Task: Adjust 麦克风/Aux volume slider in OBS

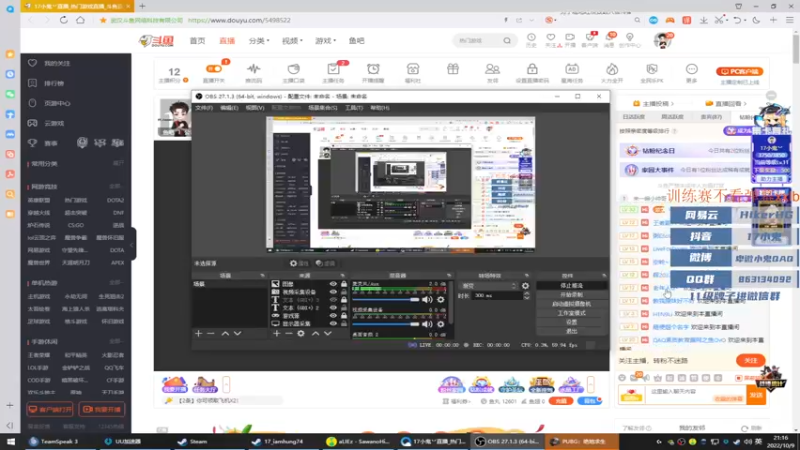Action: pos(386,299)
